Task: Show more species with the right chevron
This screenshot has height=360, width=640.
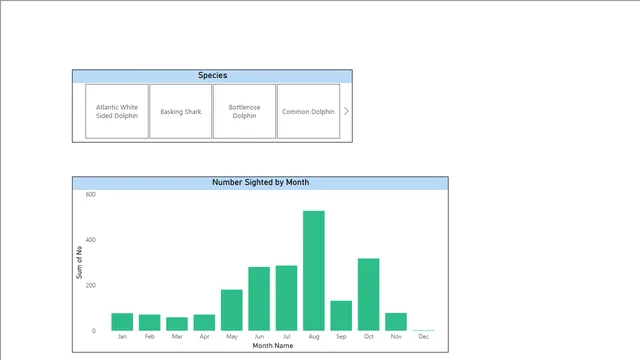Action: (x=346, y=111)
